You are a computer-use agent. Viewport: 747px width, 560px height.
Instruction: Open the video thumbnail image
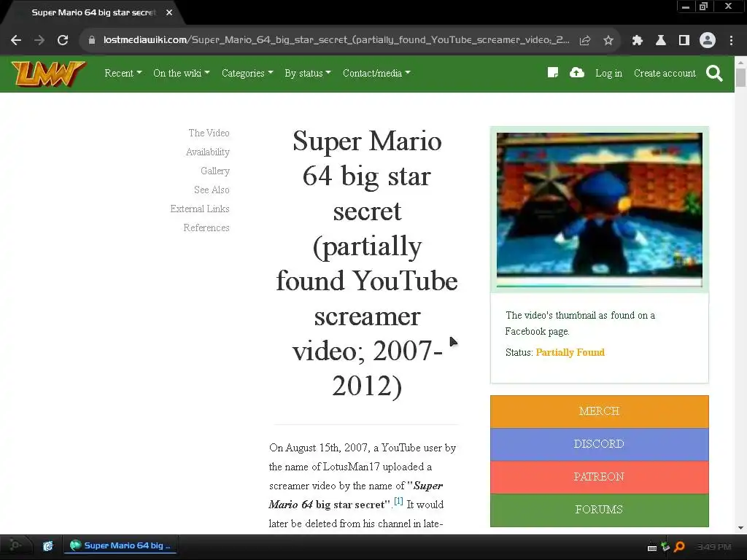point(600,209)
